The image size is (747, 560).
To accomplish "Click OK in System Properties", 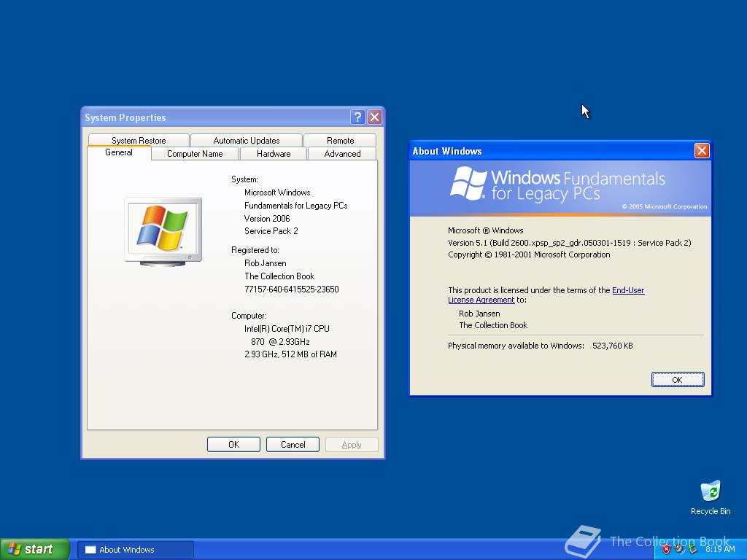I will coord(233,444).
